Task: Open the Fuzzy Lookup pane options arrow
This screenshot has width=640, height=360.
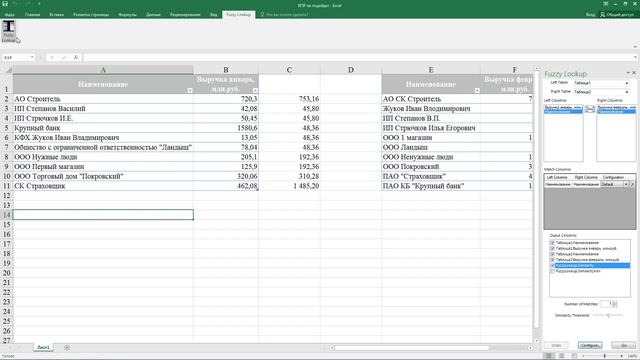Action: point(628,73)
